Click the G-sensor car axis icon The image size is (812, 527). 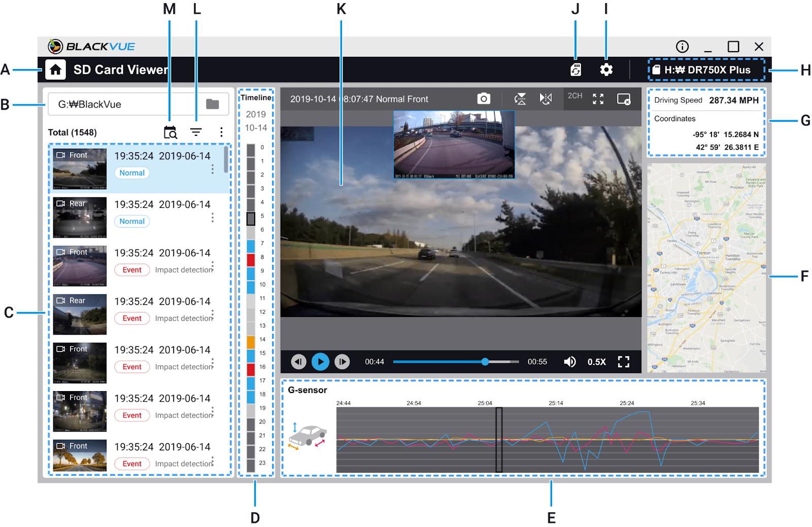click(308, 436)
